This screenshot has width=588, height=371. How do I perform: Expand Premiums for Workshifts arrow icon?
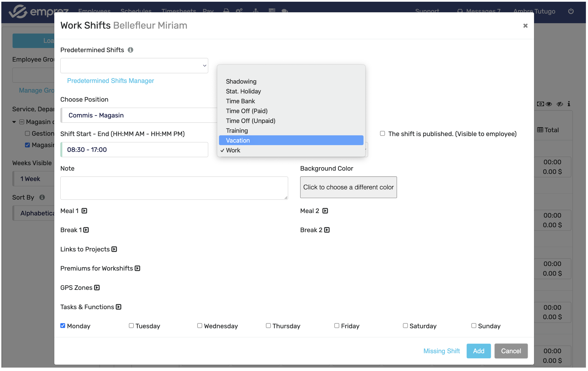pos(138,268)
